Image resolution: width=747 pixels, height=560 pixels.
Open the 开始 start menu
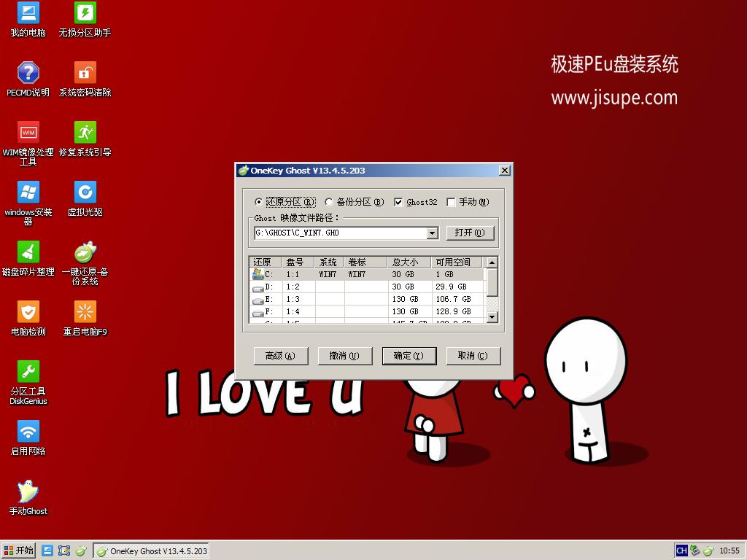pyautogui.click(x=18, y=551)
